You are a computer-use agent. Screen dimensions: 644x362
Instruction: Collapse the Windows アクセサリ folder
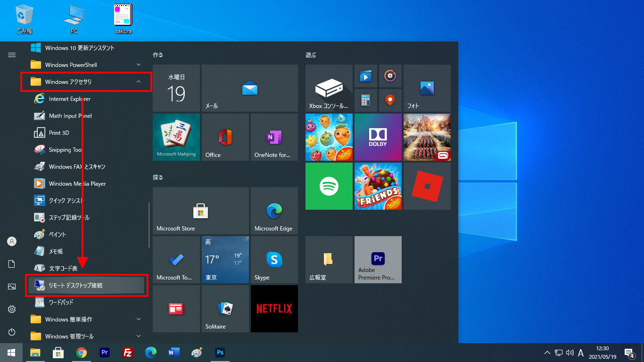[x=86, y=82]
